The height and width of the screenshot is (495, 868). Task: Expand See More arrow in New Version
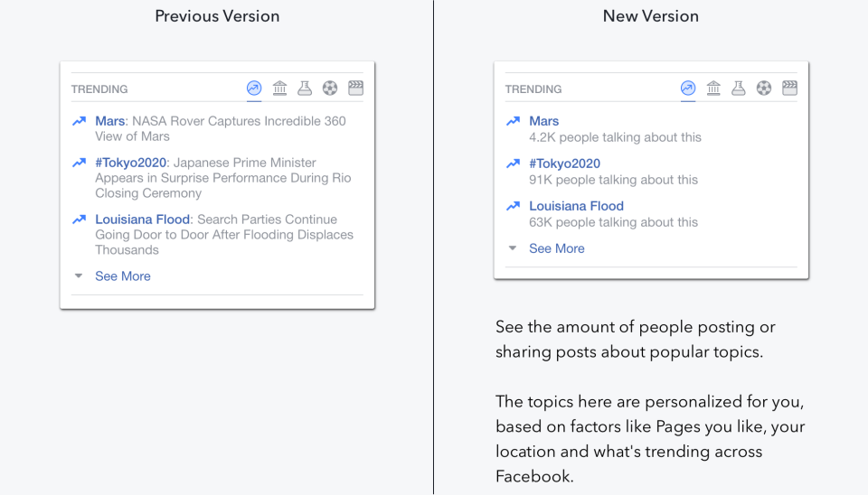(x=513, y=247)
